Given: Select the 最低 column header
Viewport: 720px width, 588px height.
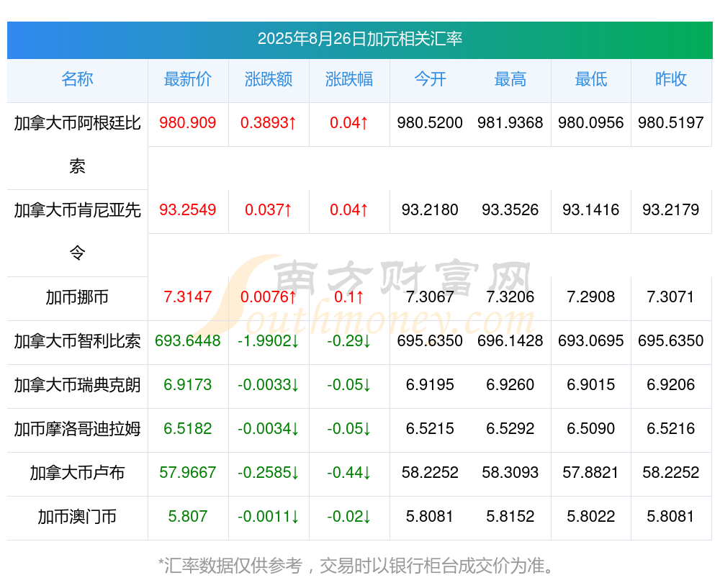Looking at the screenshot, I should pyautogui.click(x=591, y=79).
